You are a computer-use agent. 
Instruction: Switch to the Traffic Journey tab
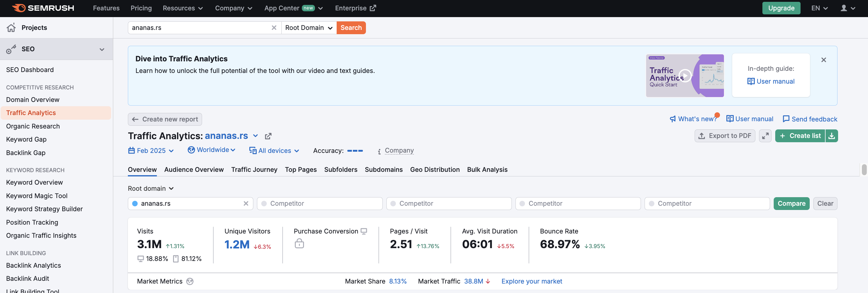tap(254, 170)
